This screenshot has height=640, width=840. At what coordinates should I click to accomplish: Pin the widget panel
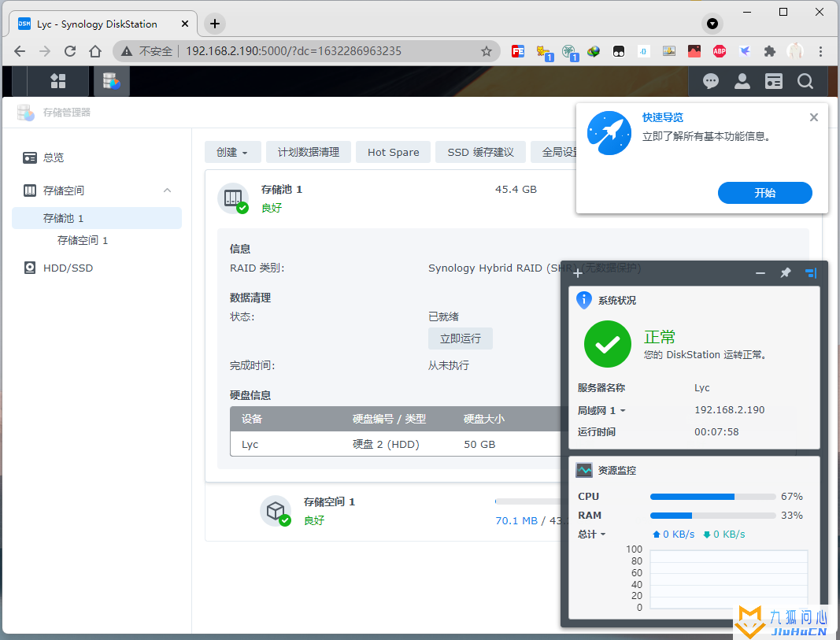pyautogui.click(x=786, y=273)
